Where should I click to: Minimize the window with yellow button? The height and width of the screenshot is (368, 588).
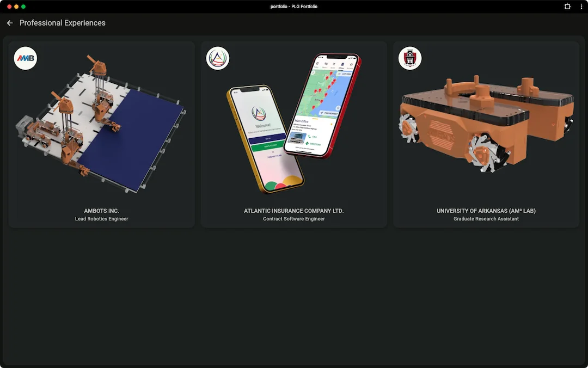[x=16, y=7]
